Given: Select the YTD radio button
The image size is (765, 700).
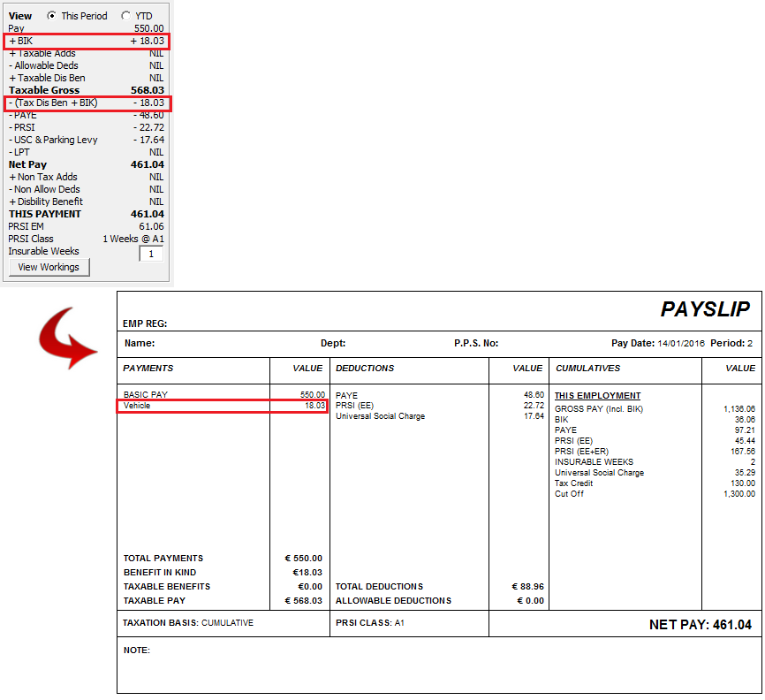Looking at the screenshot, I should (x=125, y=16).
